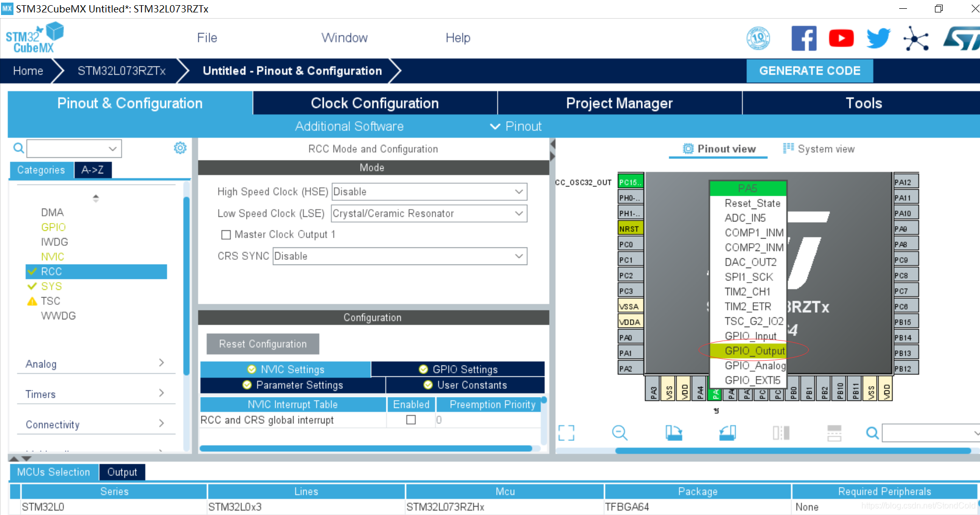Click the ST logo at top right
Image resolution: width=980 pixels, height=515 pixels.
pos(962,39)
